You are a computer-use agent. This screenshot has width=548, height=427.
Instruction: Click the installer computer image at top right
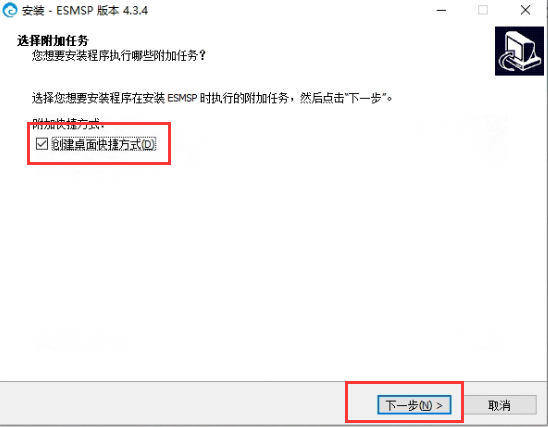519,51
